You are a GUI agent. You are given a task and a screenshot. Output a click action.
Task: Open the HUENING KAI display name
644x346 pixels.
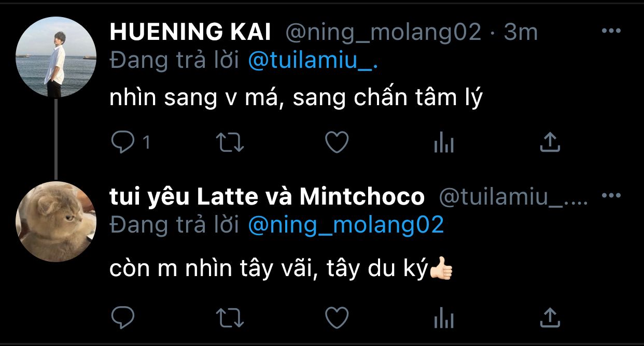[x=190, y=33]
